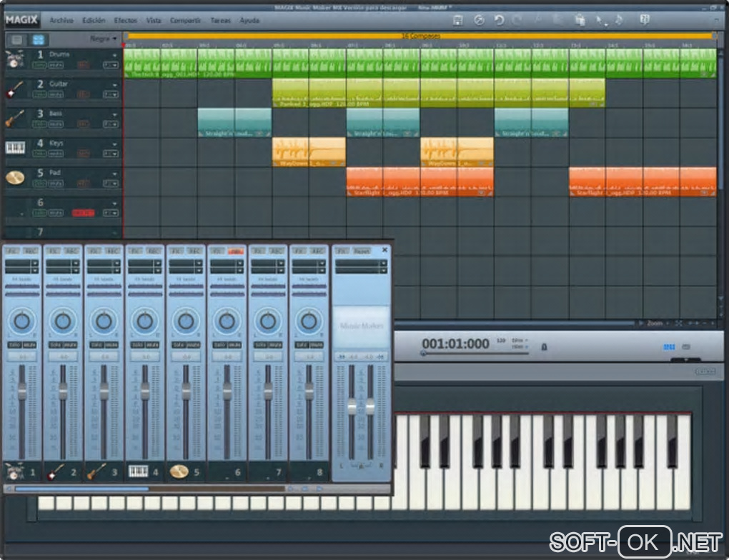Click the Reset button on master channel

pos(361,251)
